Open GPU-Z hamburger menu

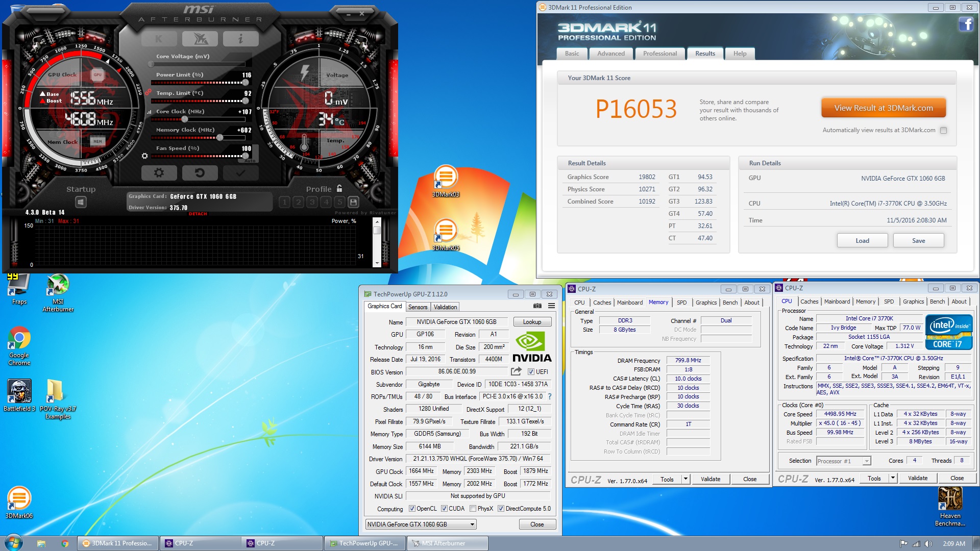(x=551, y=306)
